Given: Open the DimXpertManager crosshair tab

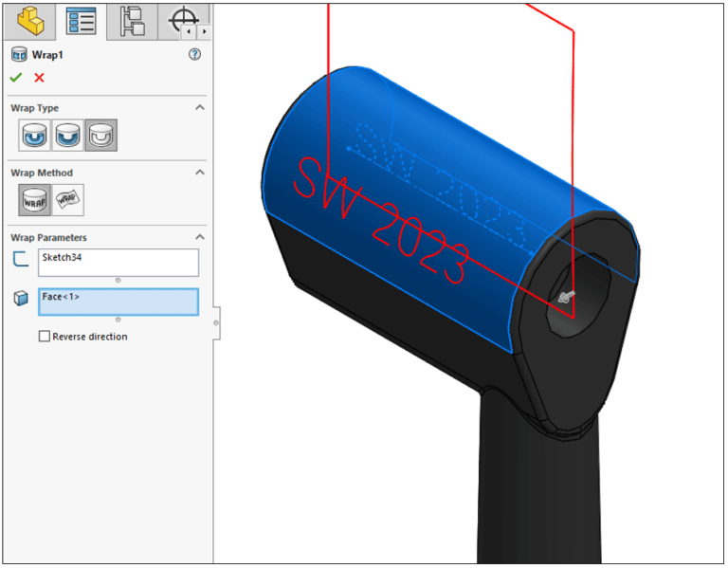Looking at the screenshot, I should tap(183, 19).
